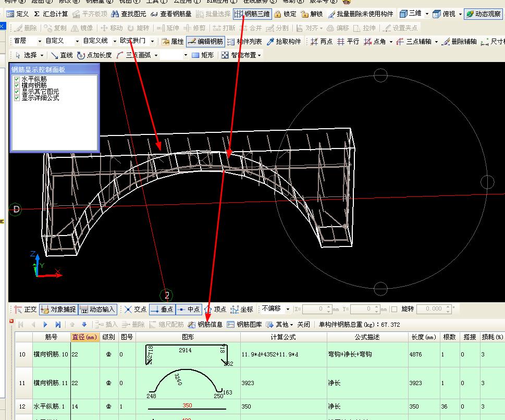Image resolution: width=505 pixels, height=420 pixels.
Task: Open 查找图元 find element tool
Action: tap(129, 14)
